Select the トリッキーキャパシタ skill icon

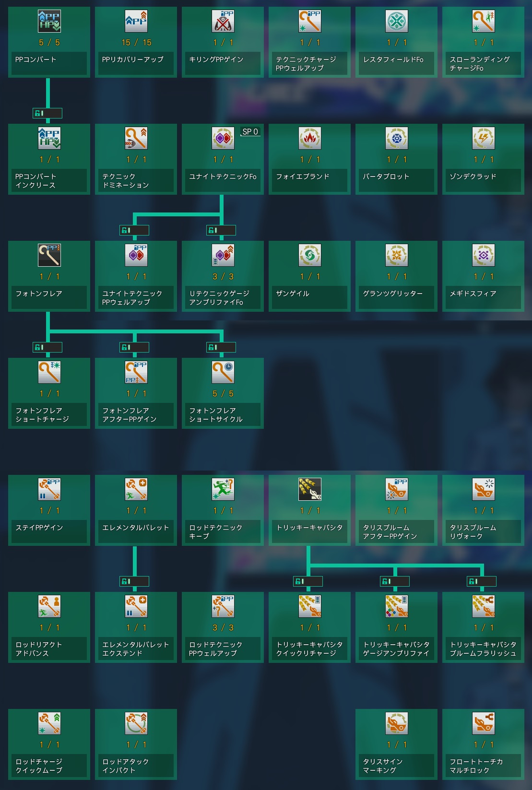click(310, 489)
